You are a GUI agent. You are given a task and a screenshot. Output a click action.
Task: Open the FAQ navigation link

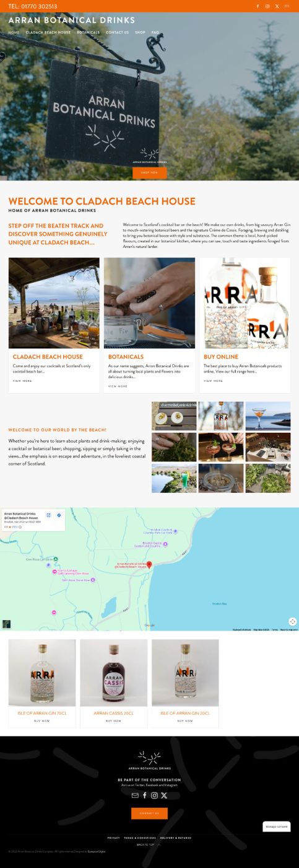tap(155, 32)
